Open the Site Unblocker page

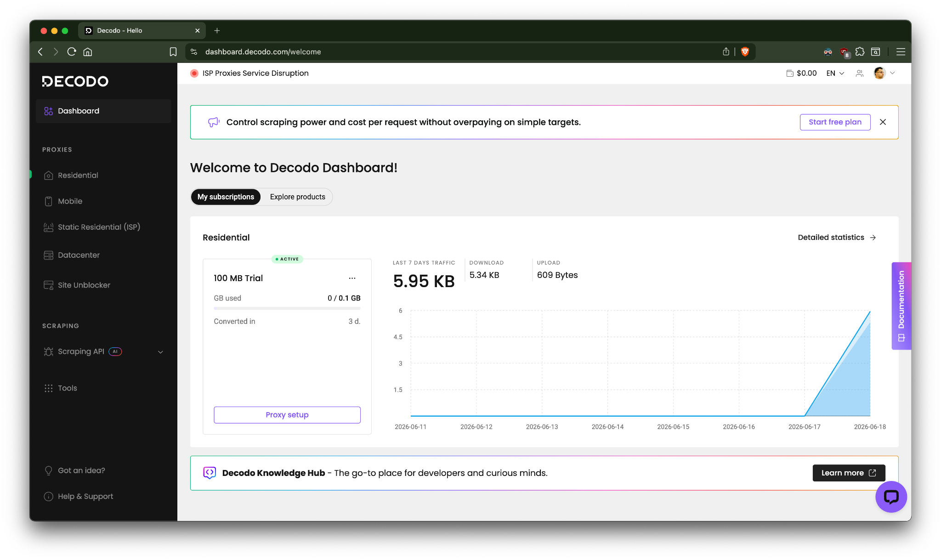[84, 285]
